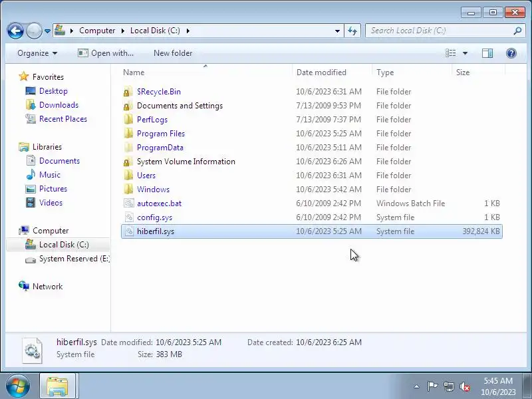
Task: Select the Program Files folder icon
Action: (128, 134)
